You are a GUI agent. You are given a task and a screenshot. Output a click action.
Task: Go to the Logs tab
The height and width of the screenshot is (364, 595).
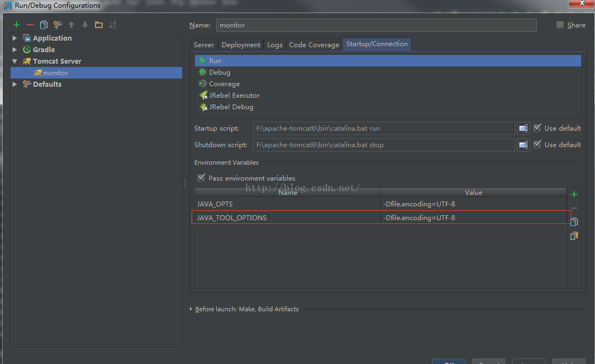tap(275, 45)
